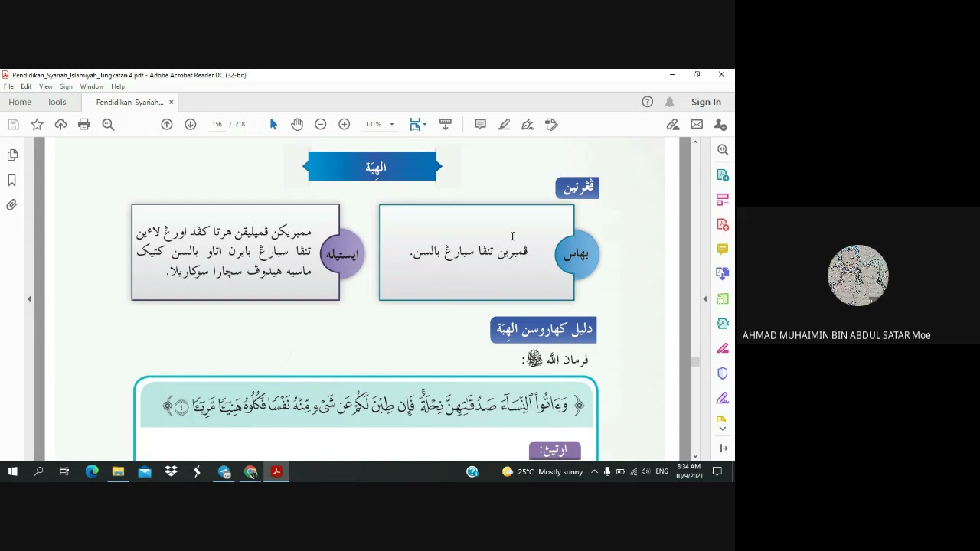This screenshot has width=980, height=551.
Task: Show hidden system tray icons
Action: 594,471
